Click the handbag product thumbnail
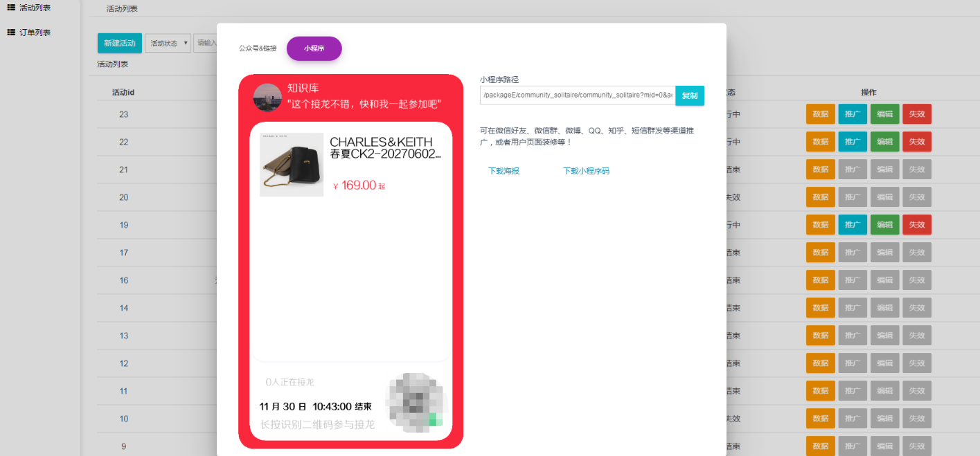The height and width of the screenshot is (456, 980). click(x=292, y=165)
